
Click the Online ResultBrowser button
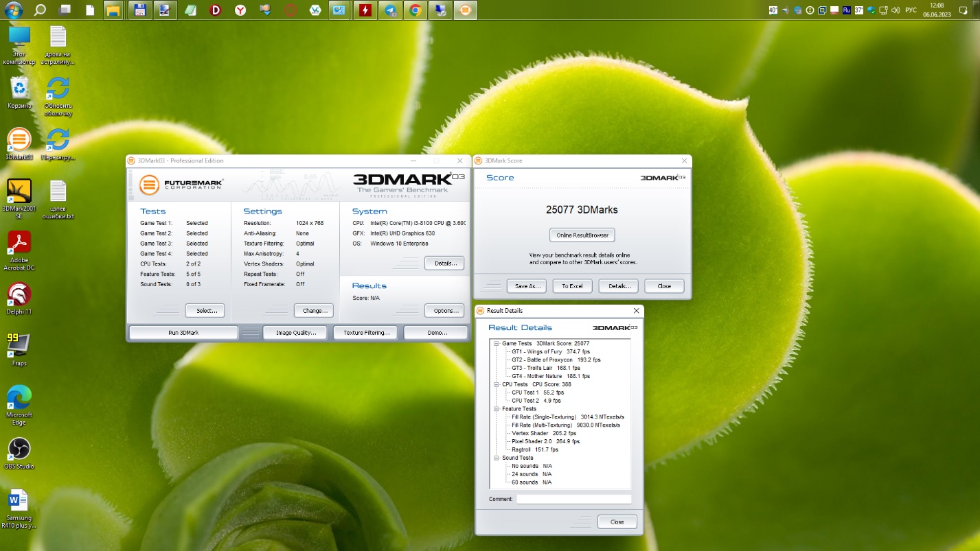tap(582, 235)
